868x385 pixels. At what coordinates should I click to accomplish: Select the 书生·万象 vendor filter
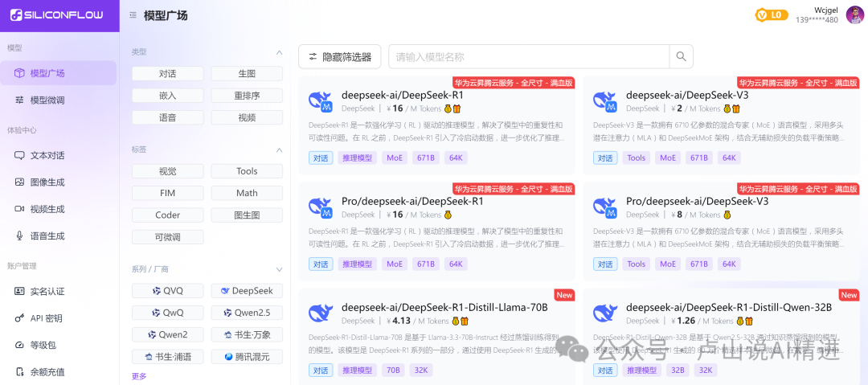247,334
